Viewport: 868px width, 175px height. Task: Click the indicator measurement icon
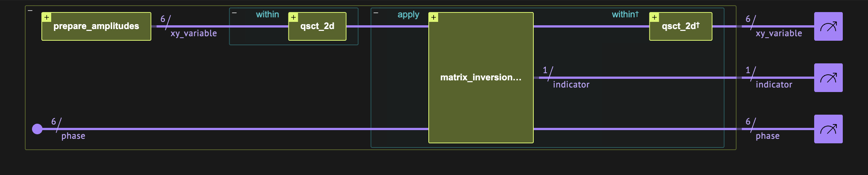click(x=828, y=78)
